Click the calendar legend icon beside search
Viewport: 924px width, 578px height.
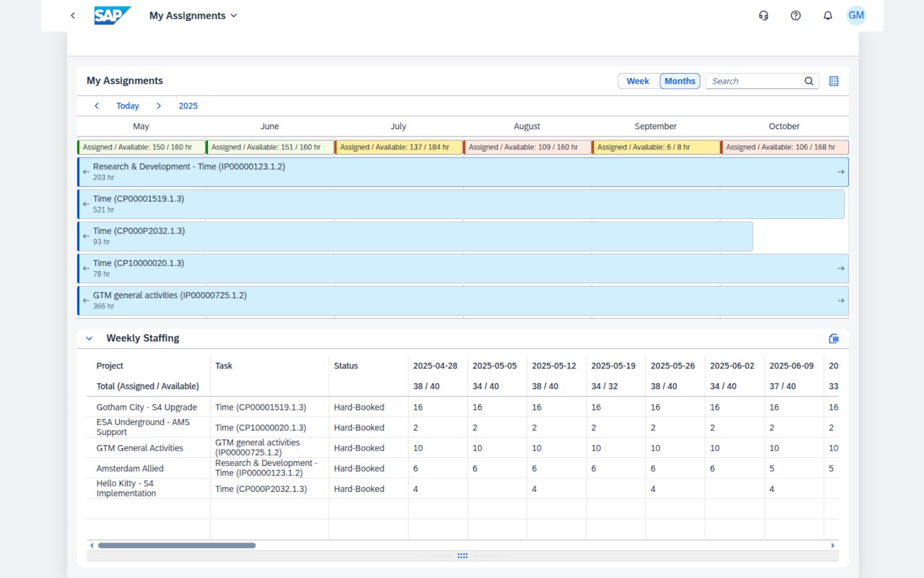point(834,82)
